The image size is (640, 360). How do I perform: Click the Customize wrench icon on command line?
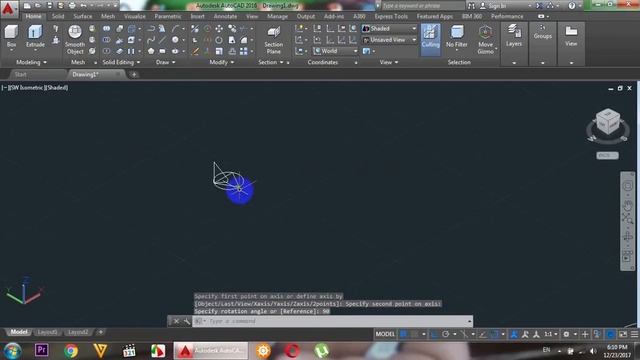187,321
